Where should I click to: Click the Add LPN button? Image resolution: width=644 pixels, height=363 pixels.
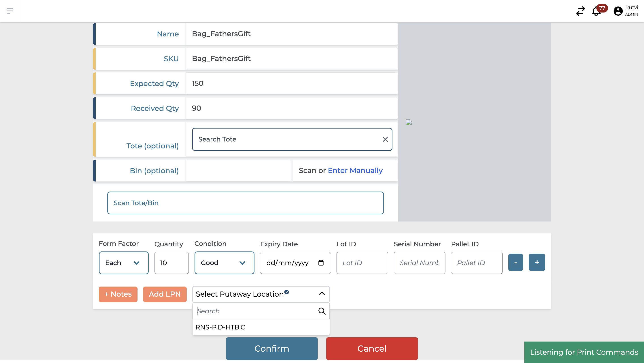(x=165, y=294)
